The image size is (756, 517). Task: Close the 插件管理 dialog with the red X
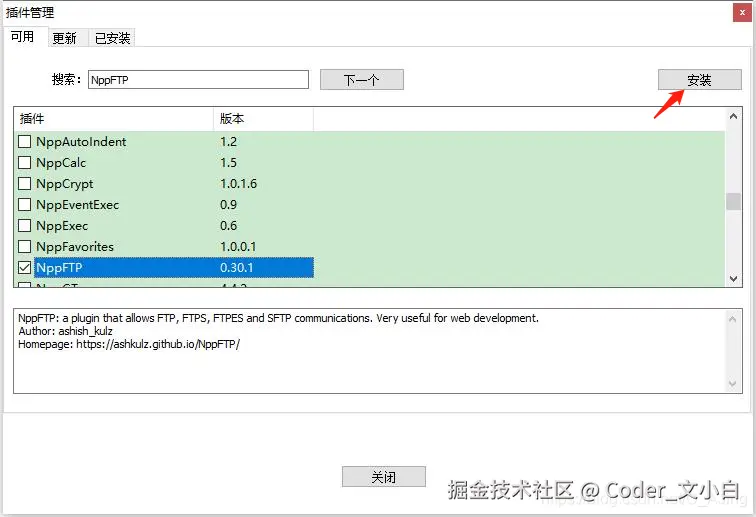(742, 13)
